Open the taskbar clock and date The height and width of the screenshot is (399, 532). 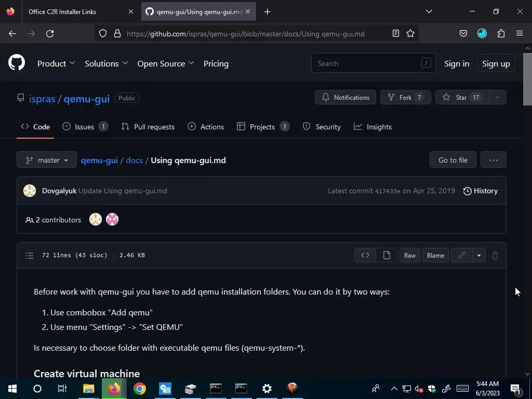[487, 389]
